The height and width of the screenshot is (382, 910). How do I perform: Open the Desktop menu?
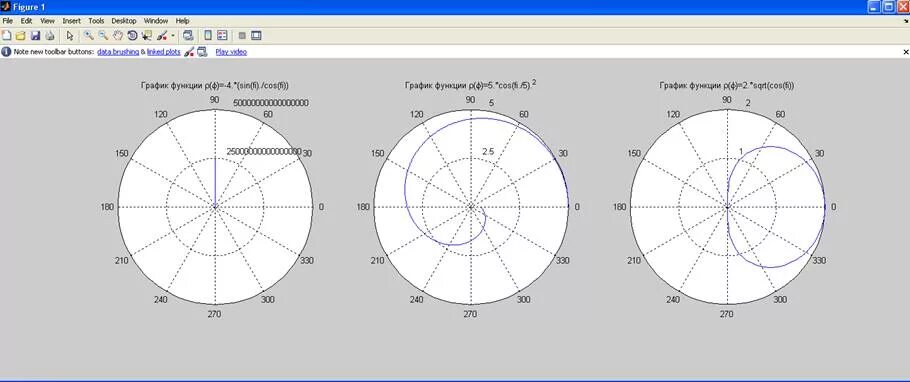[x=124, y=21]
